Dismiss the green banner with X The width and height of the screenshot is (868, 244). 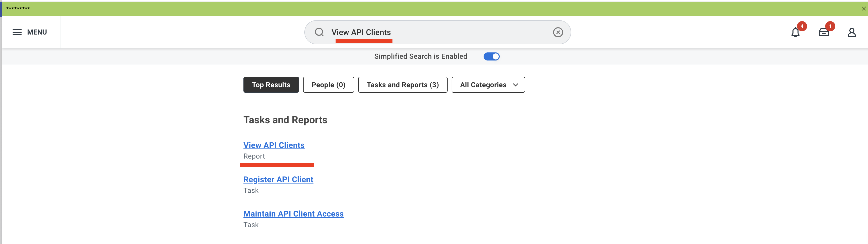(x=864, y=9)
